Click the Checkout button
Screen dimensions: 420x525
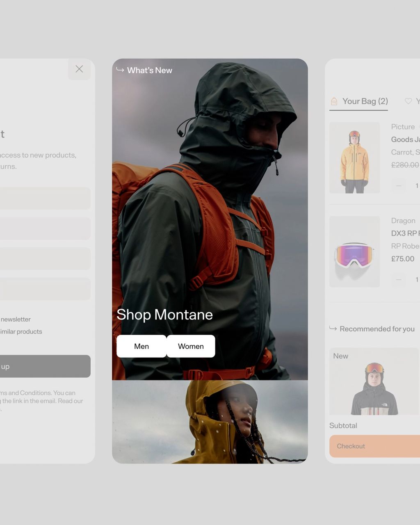(x=374, y=446)
